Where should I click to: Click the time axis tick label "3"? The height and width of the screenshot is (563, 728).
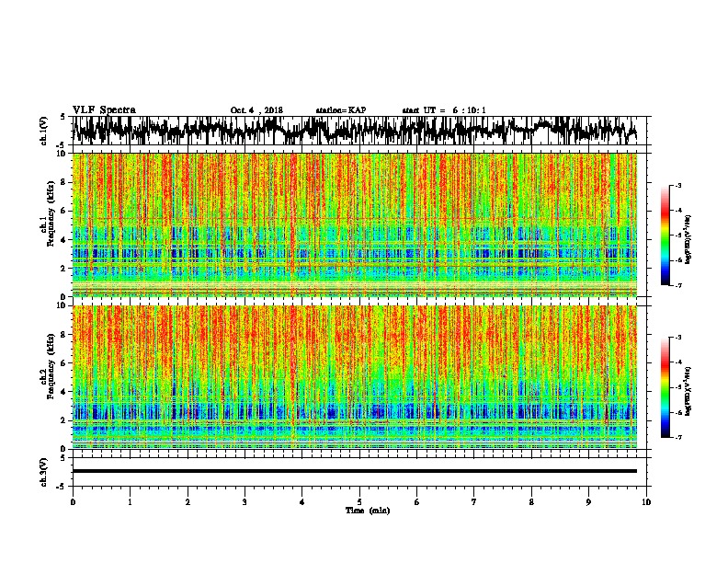pos(245,502)
